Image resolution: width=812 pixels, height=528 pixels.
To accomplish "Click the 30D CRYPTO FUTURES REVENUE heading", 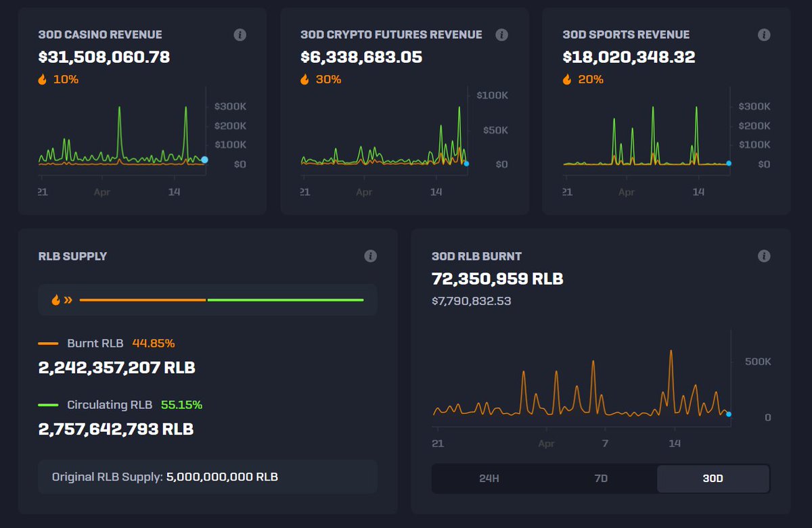I will [391, 34].
